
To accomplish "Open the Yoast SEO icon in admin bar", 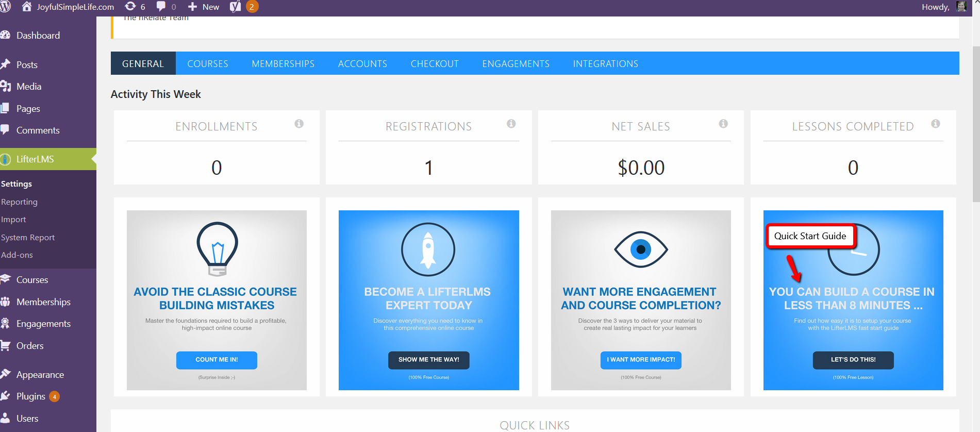I will (235, 7).
